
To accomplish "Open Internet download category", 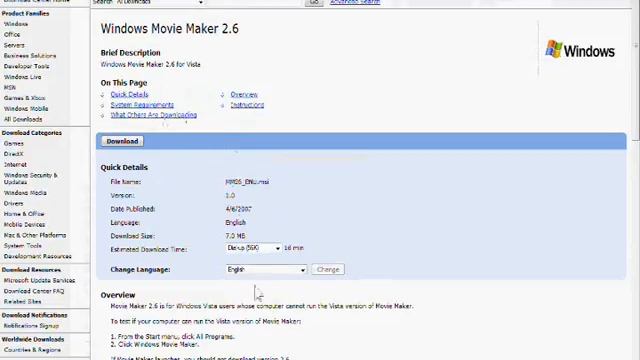I will [15, 165].
